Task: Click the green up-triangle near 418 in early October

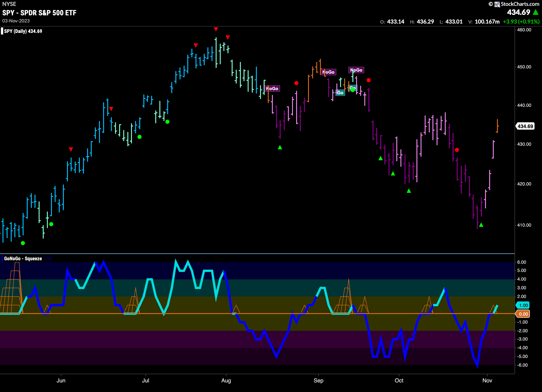Action: [409, 191]
